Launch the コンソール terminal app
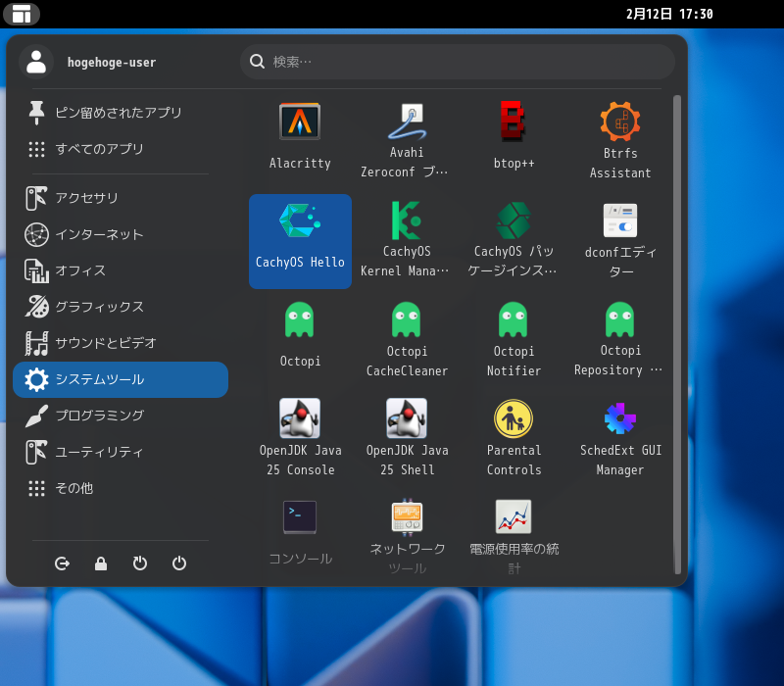Viewport: 784px width, 686px height. tap(300, 535)
